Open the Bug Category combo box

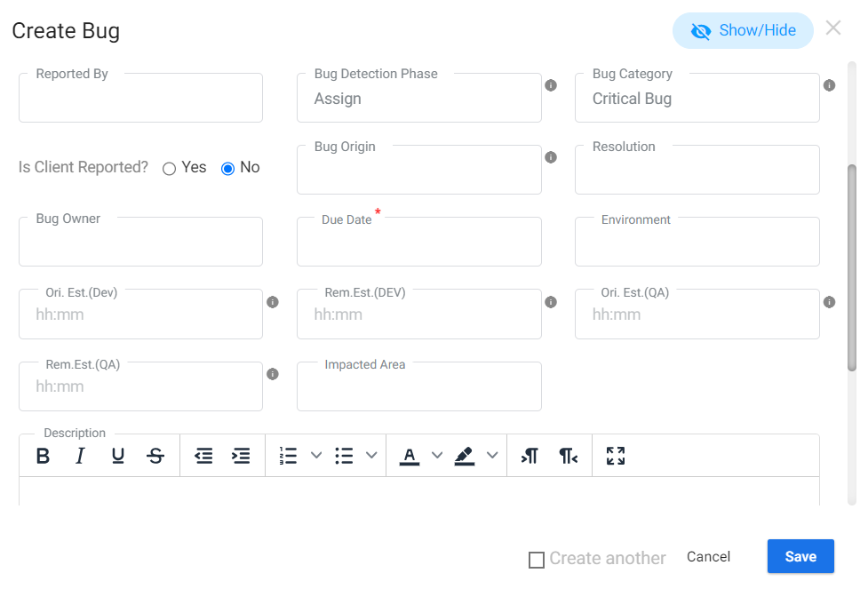pos(697,99)
